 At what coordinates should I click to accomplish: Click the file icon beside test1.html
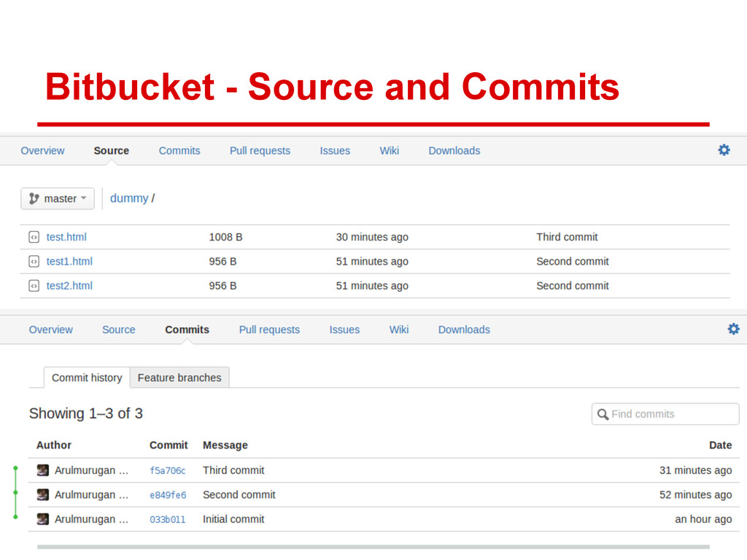coord(34,262)
